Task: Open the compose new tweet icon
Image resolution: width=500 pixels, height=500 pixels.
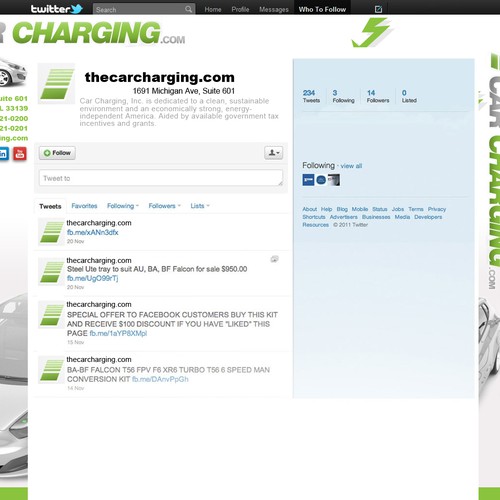Action: (378, 9)
